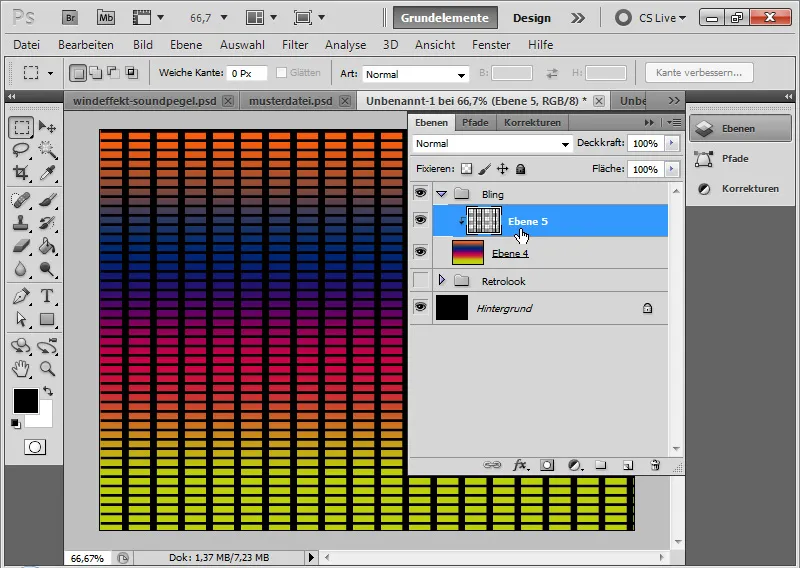The image size is (800, 568).
Task: Hide the Hintergrund layer
Action: (x=420, y=307)
